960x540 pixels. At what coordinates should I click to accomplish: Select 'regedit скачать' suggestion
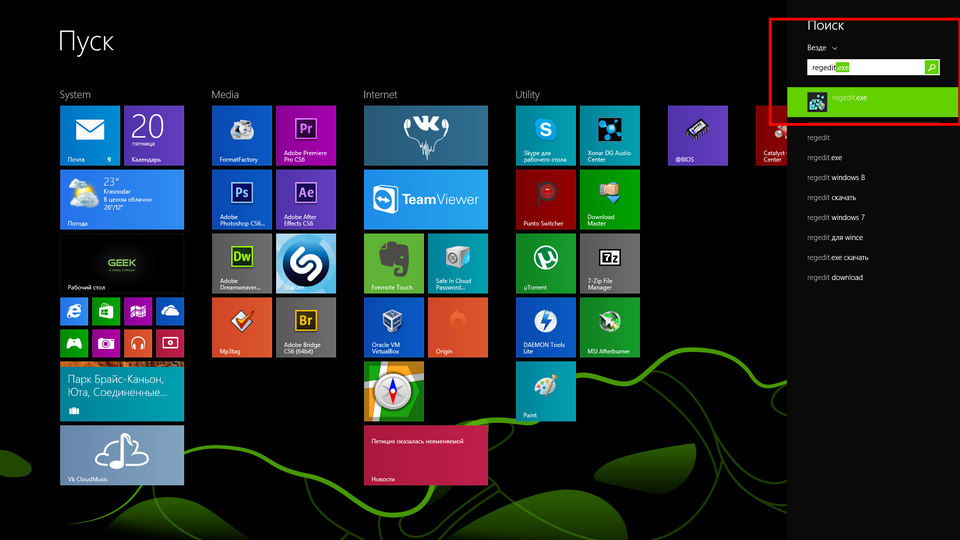coord(831,198)
